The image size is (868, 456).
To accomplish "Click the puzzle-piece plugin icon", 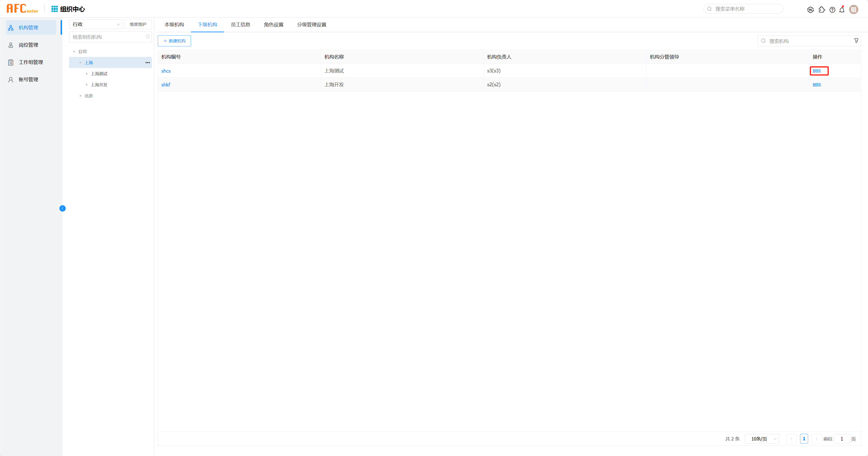I will point(821,10).
